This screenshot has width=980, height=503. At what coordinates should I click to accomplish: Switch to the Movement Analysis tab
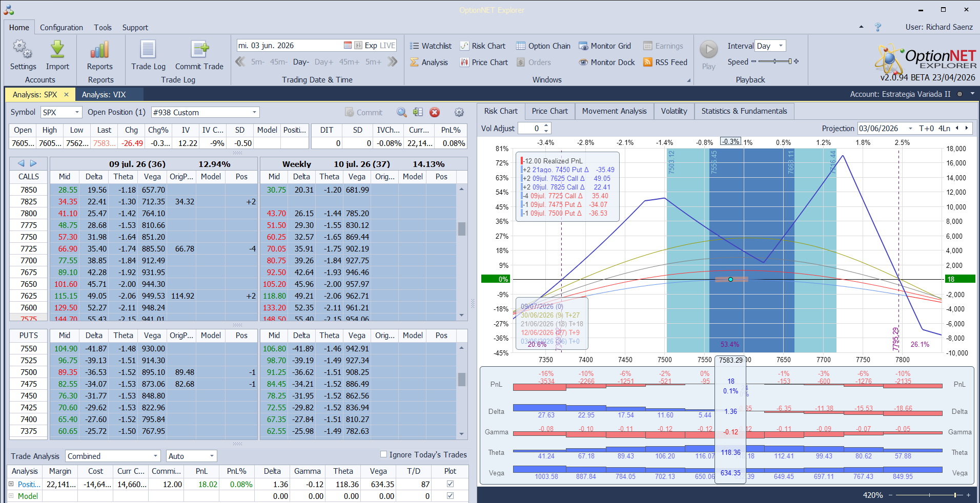[x=614, y=111]
